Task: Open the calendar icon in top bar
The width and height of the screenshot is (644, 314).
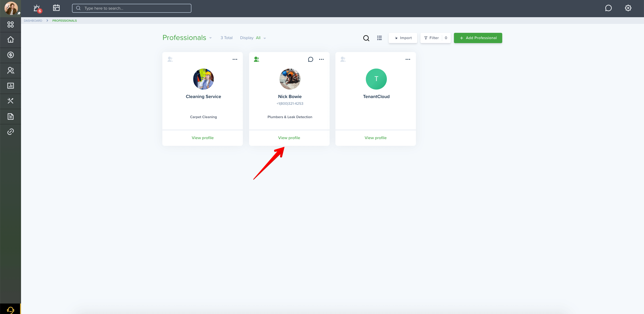Action: (x=56, y=8)
